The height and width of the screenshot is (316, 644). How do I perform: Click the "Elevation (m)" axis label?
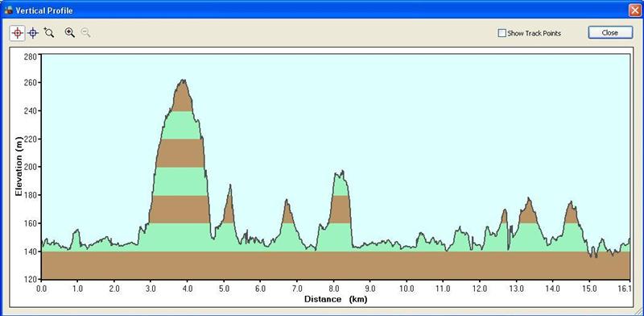tap(19, 166)
